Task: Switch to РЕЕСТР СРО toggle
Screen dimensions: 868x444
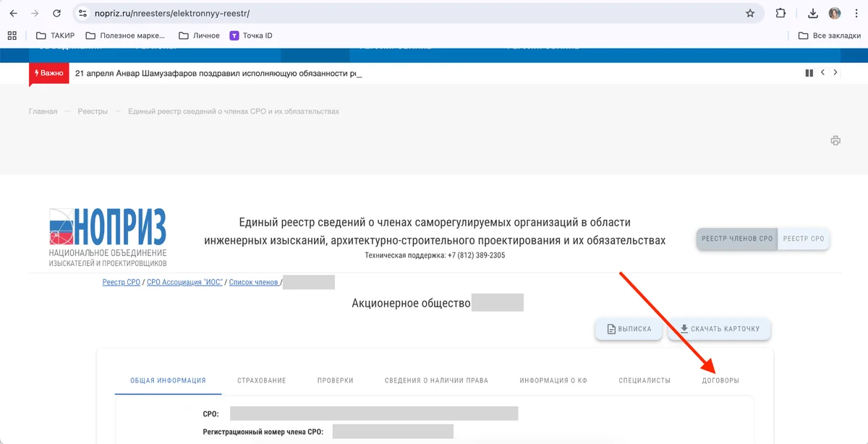Action: (804, 239)
